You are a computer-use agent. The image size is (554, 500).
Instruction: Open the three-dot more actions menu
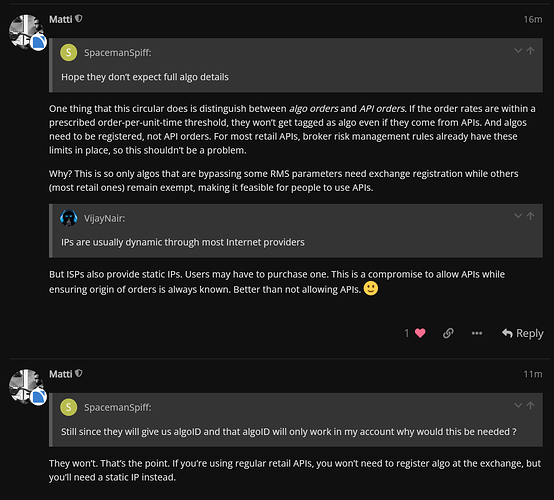coord(477,333)
